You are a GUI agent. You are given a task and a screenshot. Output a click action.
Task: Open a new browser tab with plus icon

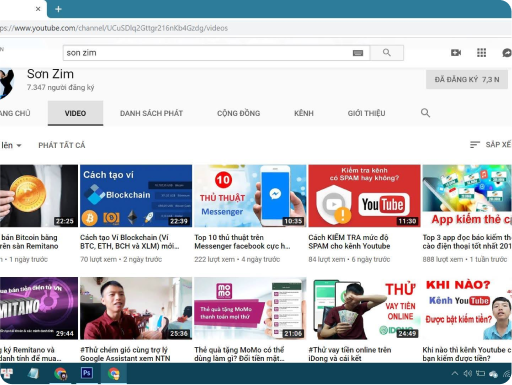point(58,9)
